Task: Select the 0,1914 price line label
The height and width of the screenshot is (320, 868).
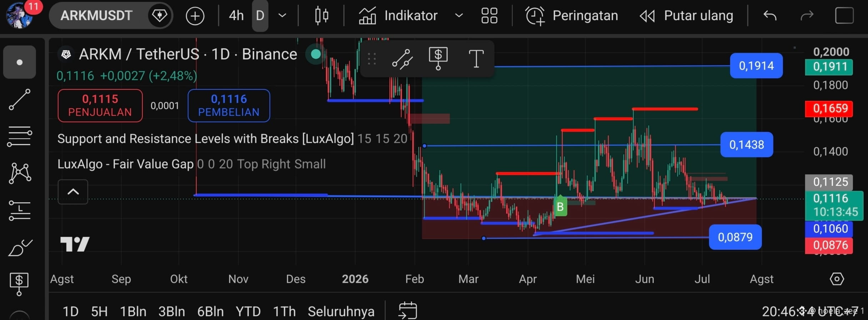Action: (756, 66)
